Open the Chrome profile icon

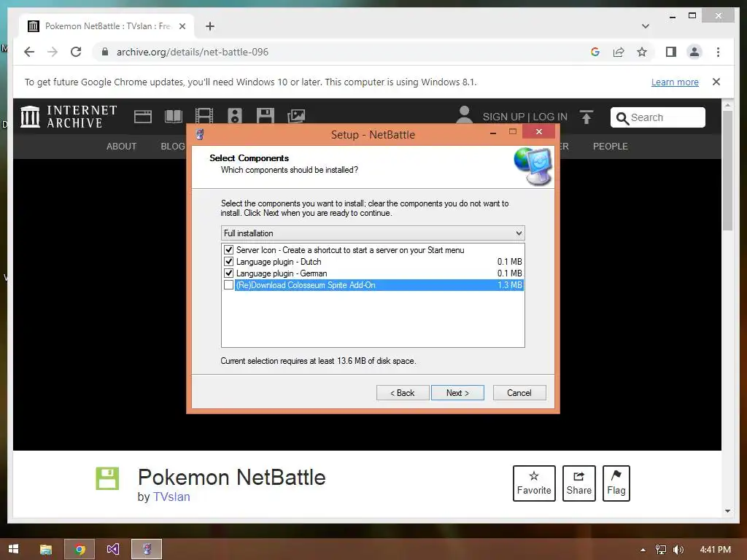(x=694, y=52)
